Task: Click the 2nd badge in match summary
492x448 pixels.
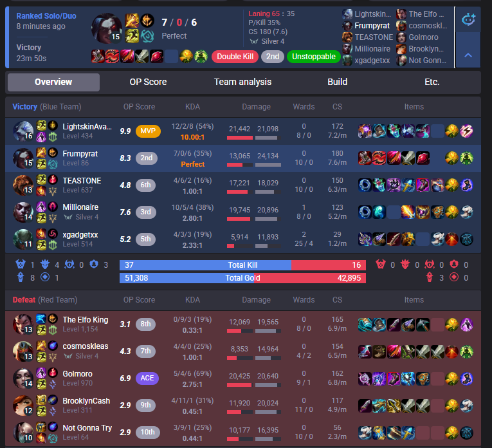Action: 273,57
